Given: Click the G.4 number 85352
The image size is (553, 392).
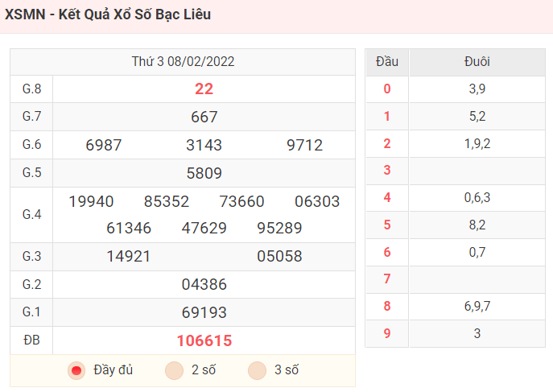Looking at the screenshot, I should click(x=167, y=202).
